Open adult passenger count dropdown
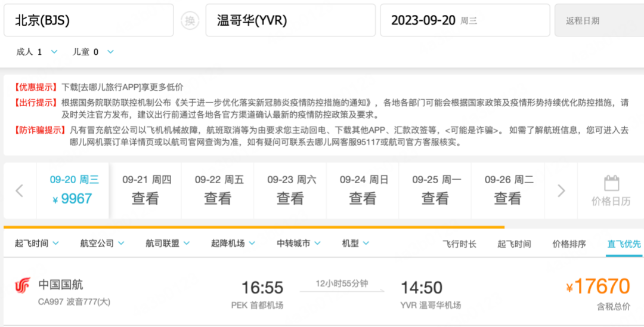This screenshot has width=644, height=327. click(x=37, y=52)
